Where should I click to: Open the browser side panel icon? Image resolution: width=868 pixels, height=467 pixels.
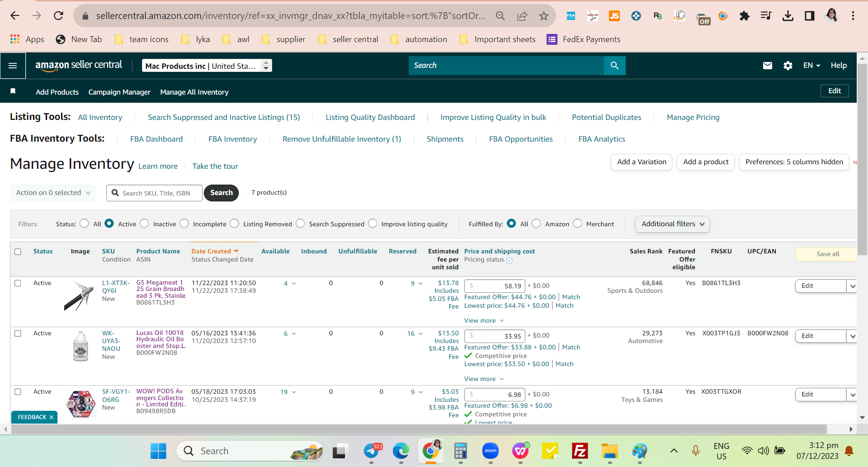pyautogui.click(x=810, y=16)
